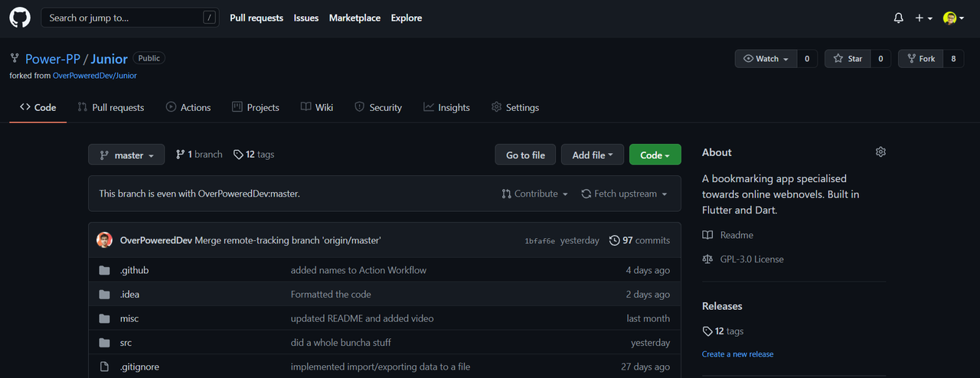This screenshot has width=980, height=378.
Task: Click the About section gear icon
Action: [880, 152]
